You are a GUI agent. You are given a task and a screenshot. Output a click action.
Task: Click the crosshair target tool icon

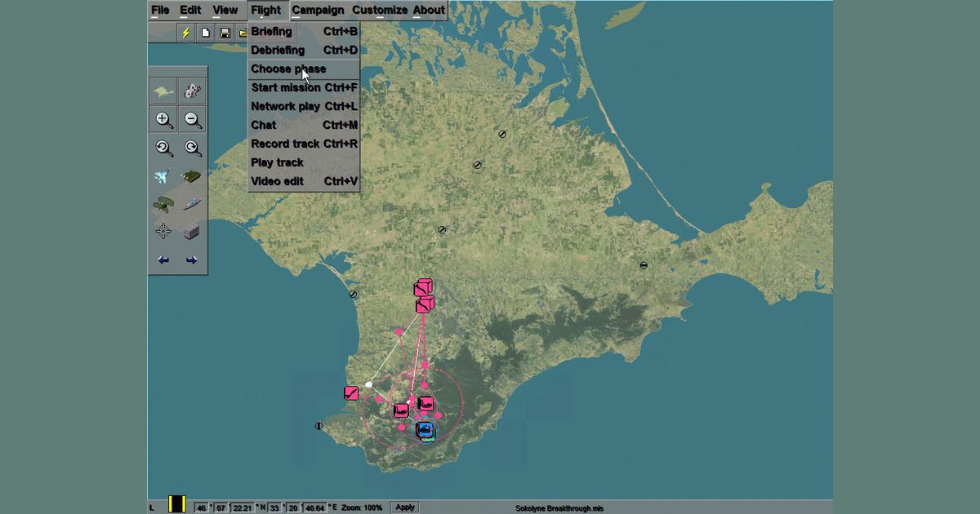point(163,232)
